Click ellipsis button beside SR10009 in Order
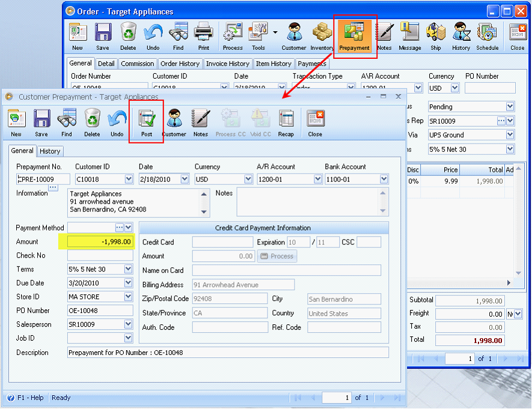Screen dimensions: 532x409 [x=501, y=121]
